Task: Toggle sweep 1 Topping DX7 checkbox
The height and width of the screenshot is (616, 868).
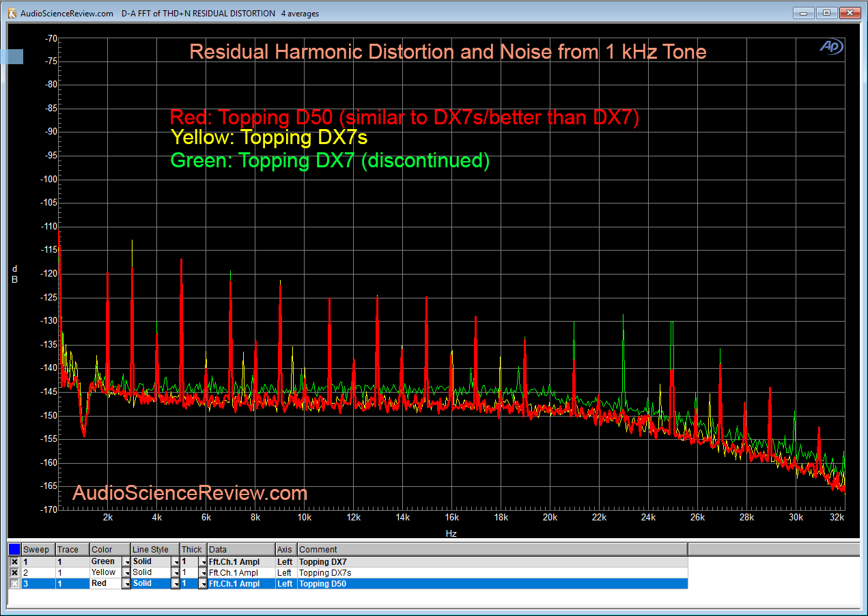Action: click(14, 561)
